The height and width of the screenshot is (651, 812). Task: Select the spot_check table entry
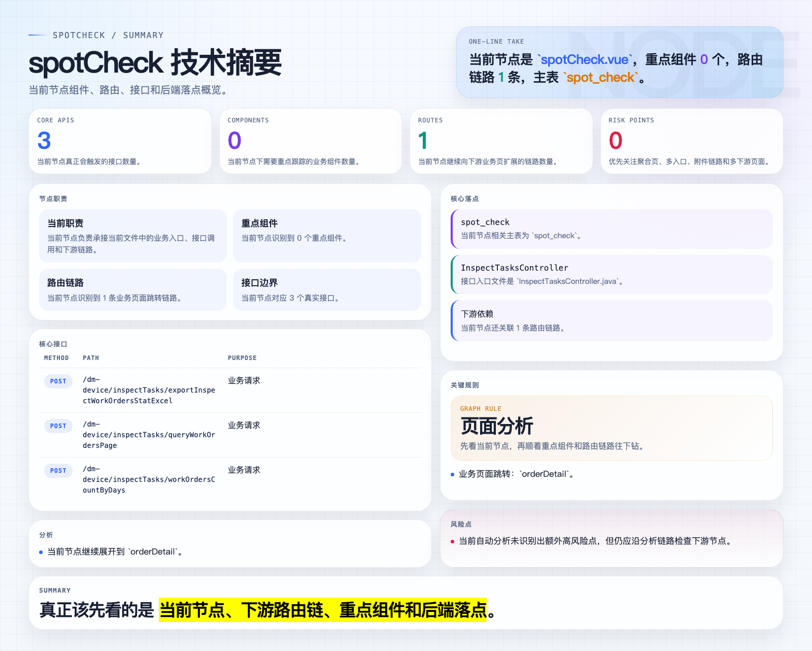612,229
